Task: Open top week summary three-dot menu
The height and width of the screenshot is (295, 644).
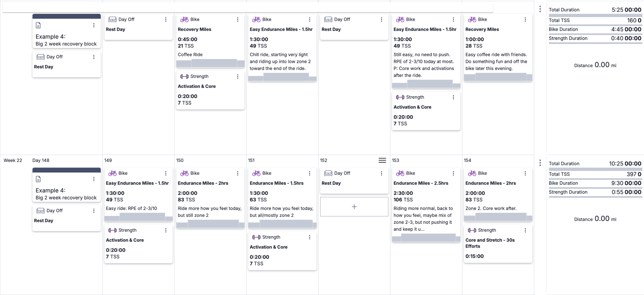Action: 540,9
